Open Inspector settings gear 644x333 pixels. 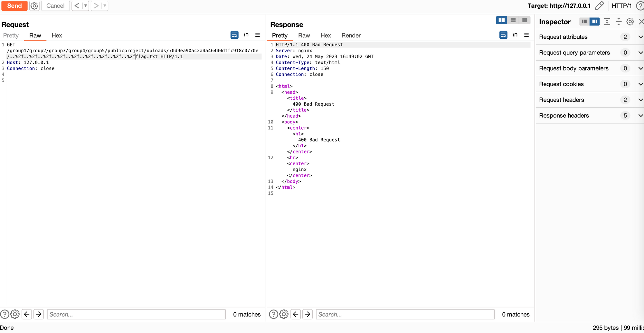coord(630,22)
